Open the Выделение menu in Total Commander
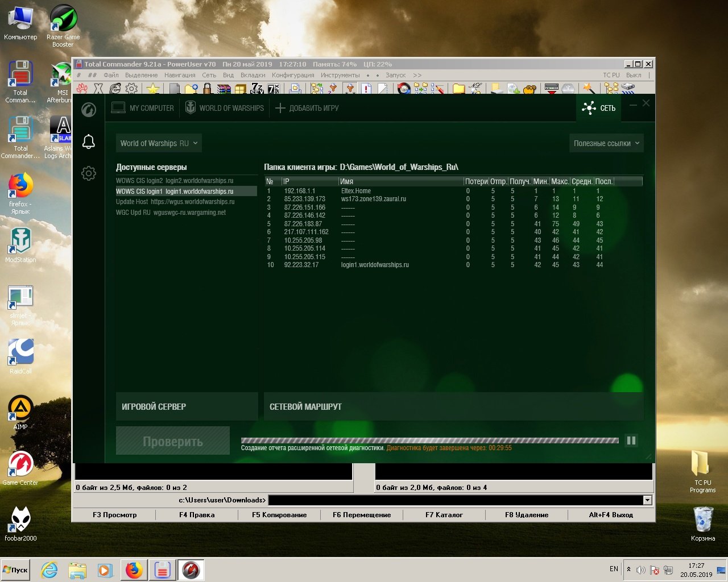 click(x=142, y=75)
